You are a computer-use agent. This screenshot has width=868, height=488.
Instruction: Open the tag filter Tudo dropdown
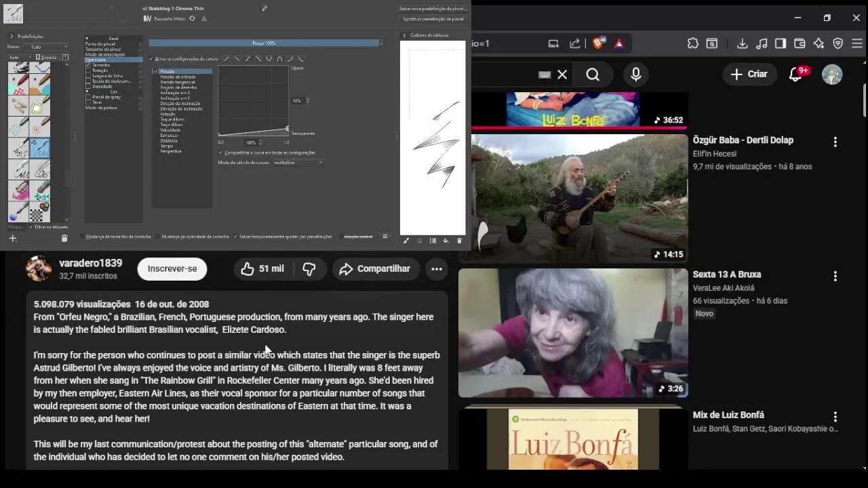20,58
